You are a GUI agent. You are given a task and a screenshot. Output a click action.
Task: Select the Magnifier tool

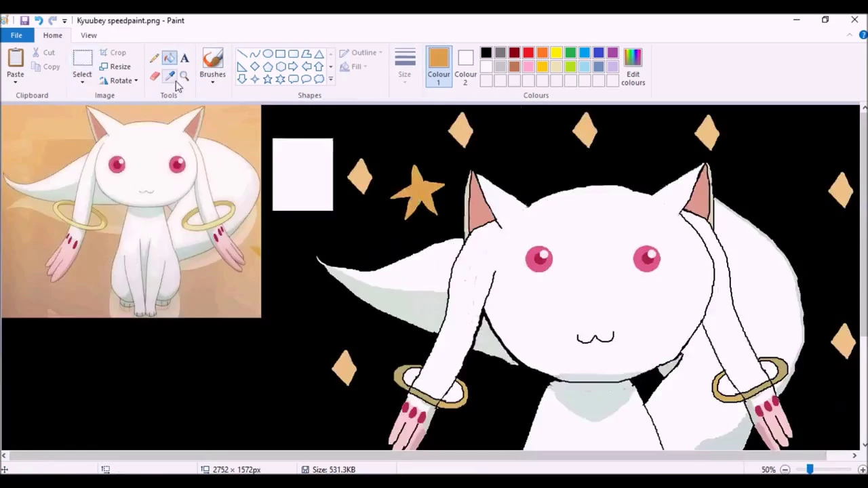pos(184,76)
